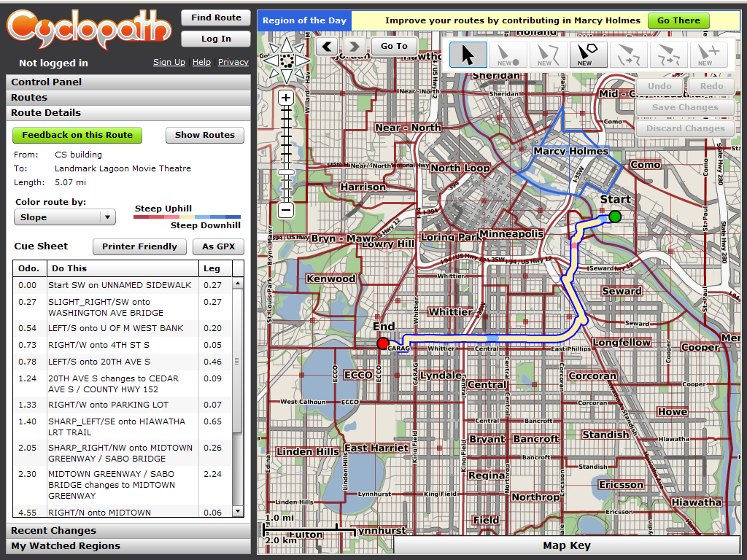
Task: Collapse the Route Details section
Action: 128,112
